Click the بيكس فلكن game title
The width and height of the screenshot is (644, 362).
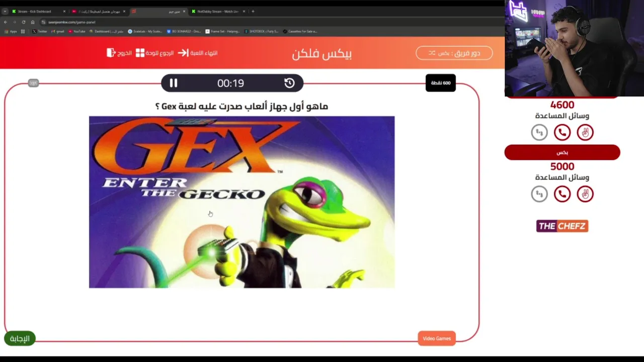click(321, 53)
